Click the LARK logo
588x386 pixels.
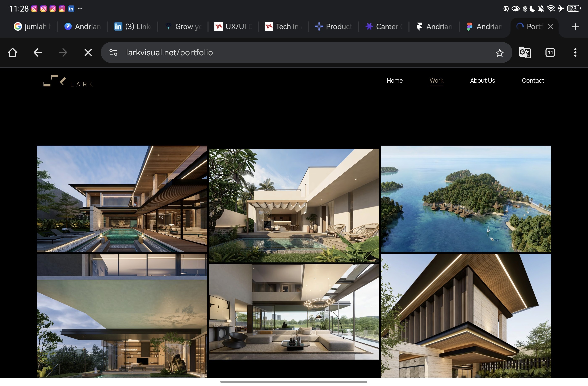68,81
